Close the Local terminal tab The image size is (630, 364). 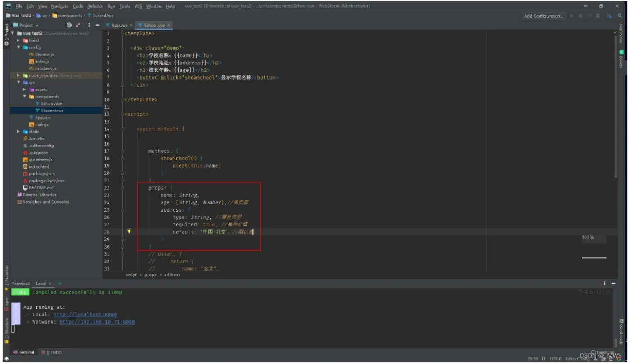click(50, 284)
